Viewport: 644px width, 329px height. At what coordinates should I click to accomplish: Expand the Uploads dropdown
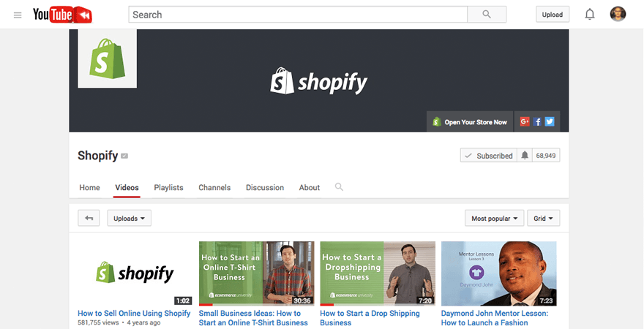[129, 218]
